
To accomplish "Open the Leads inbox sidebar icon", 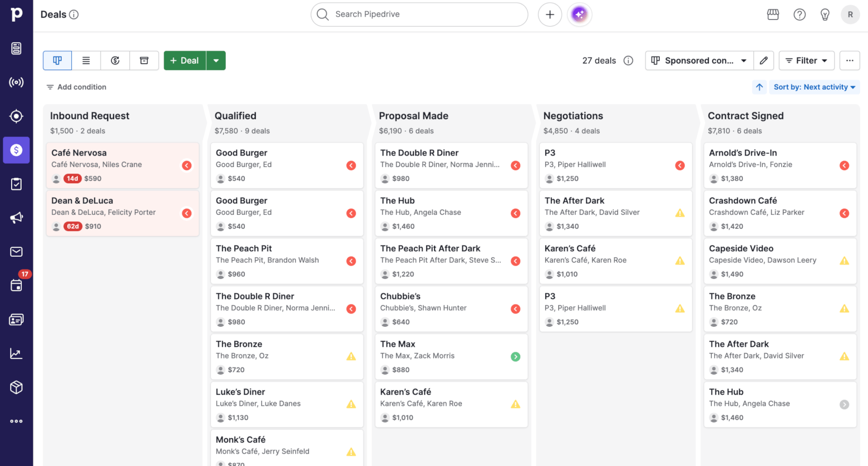I will pos(16,48).
